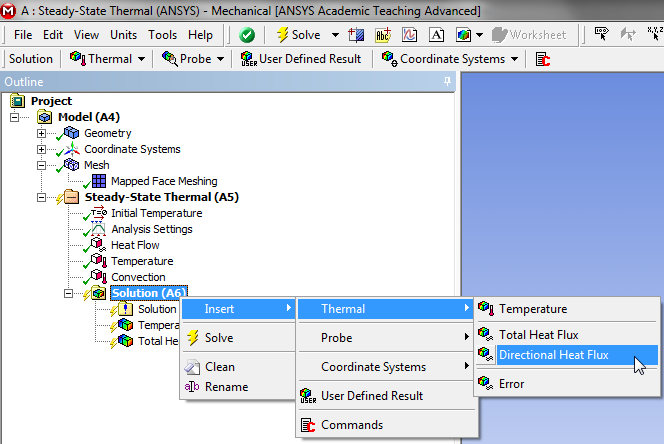Viewport: 664px width, 444px height.
Task: Select Coordinate Systems in the outline tree
Action: click(132, 149)
